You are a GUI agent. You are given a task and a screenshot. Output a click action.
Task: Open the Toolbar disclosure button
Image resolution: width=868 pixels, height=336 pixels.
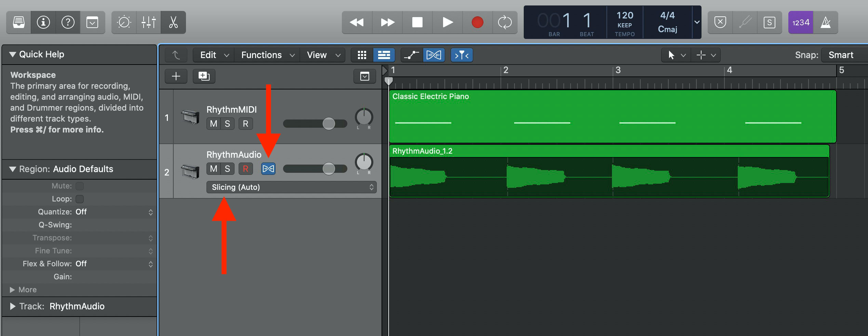point(92,23)
